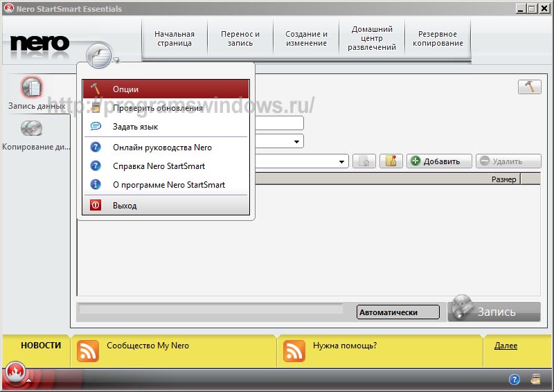Select Копирование диска icon in sidebar
Image resolution: width=554 pixels, height=392 pixels.
pyautogui.click(x=31, y=128)
